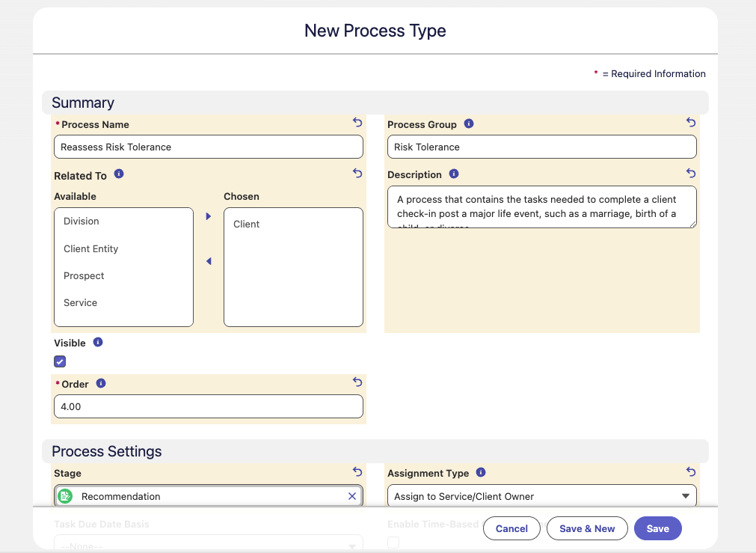The width and height of the screenshot is (756, 553).
Task: Undo changes to Order field
Action: tap(357, 382)
